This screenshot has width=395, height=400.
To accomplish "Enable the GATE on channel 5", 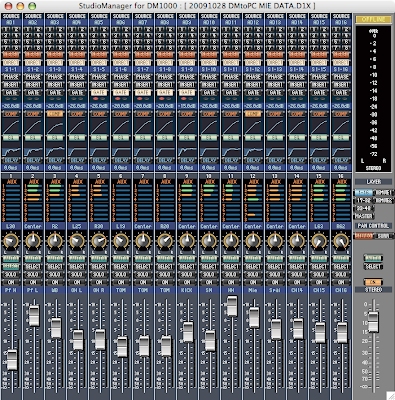I will click(99, 92).
